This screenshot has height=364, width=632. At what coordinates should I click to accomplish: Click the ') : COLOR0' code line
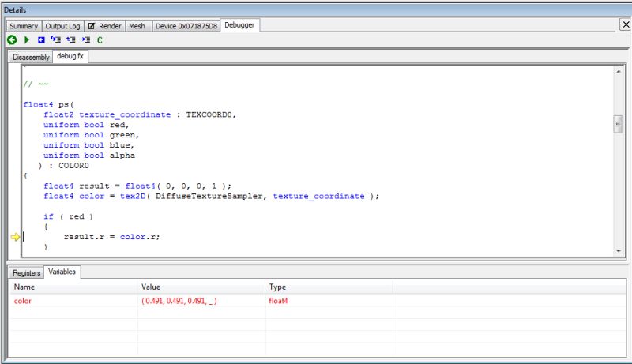[63, 166]
